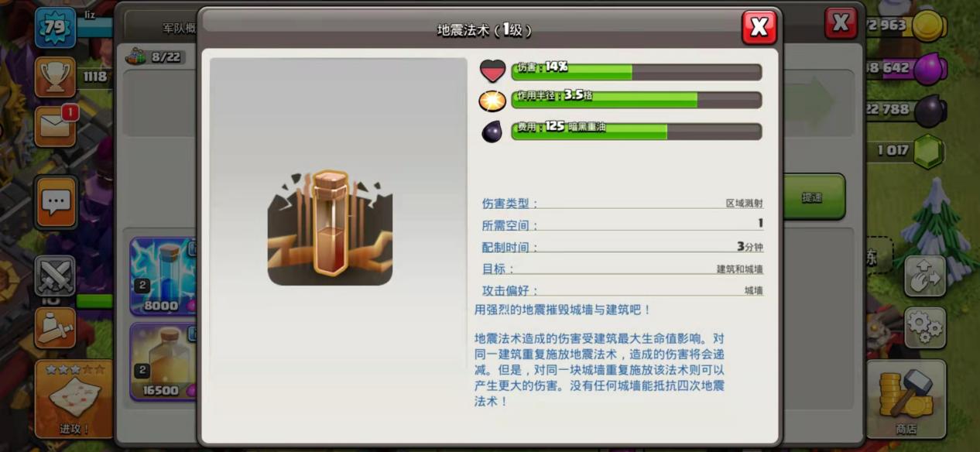Click the 作用半径 radius stat bar

[x=636, y=99]
